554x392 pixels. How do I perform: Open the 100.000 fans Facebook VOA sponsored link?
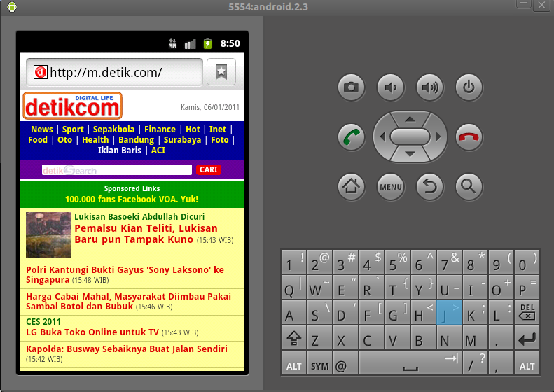coord(132,199)
